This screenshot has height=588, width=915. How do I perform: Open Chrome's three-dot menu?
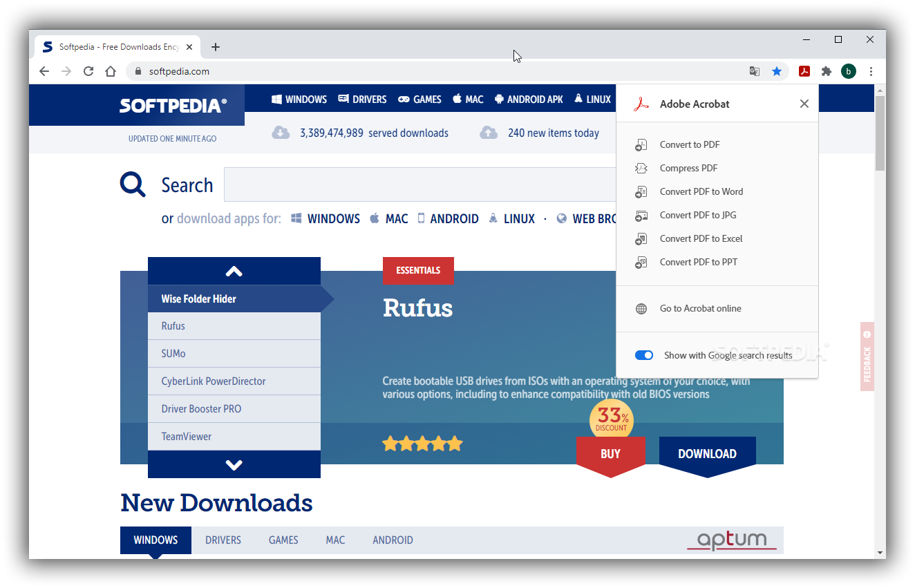(871, 71)
